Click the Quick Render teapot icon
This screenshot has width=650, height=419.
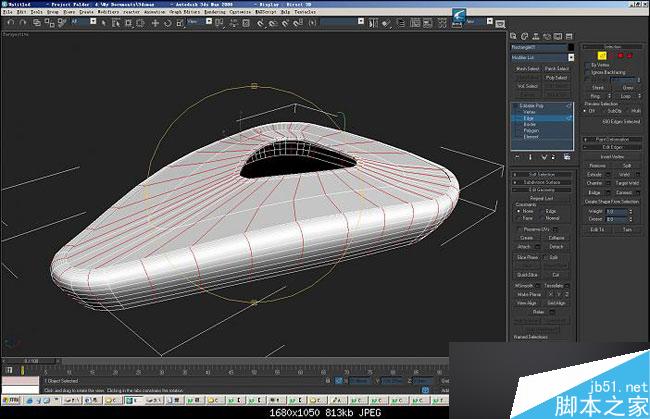click(x=500, y=24)
